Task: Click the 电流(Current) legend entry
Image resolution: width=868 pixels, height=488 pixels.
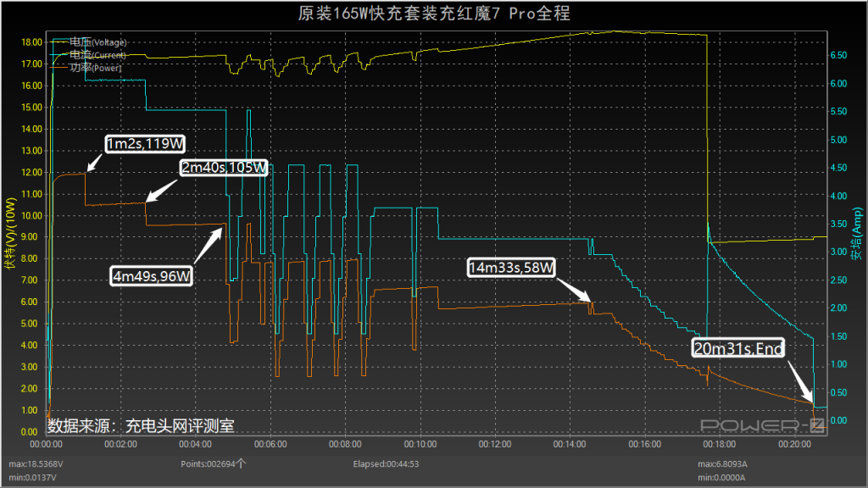Action: point(89,55)
